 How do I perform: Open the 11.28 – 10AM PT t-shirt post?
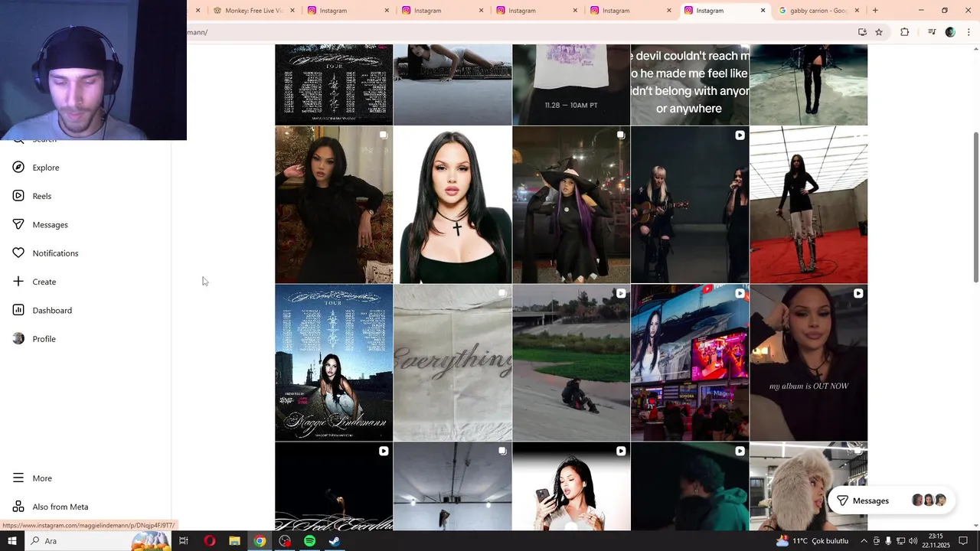(571, 84)
